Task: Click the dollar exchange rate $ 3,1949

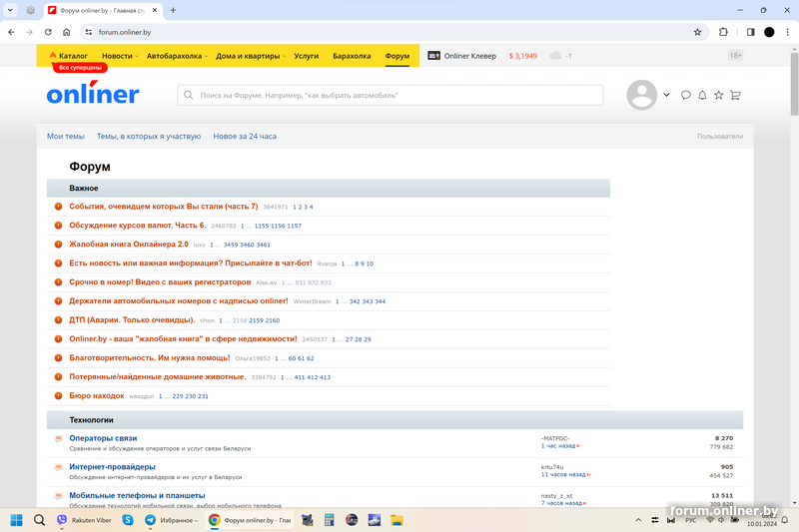Action: [522, 56]
